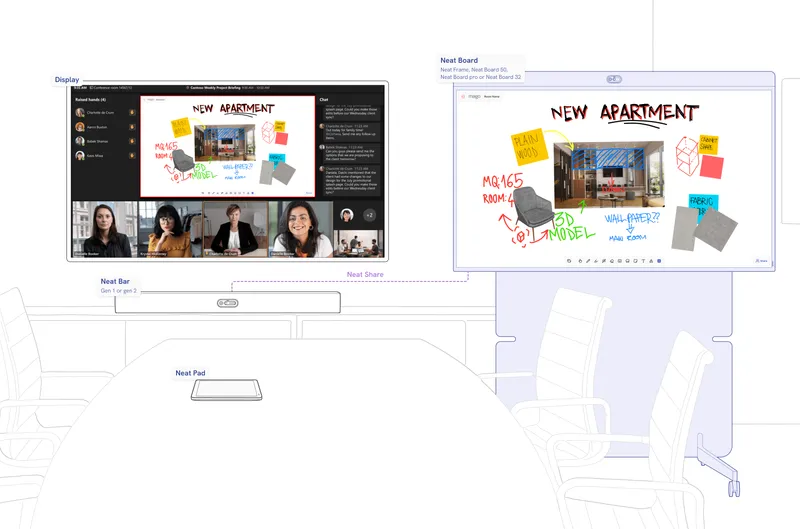Screen dimensions: 800x529
Task: Open the +2 more participants bubble
Action: (369, 215)
